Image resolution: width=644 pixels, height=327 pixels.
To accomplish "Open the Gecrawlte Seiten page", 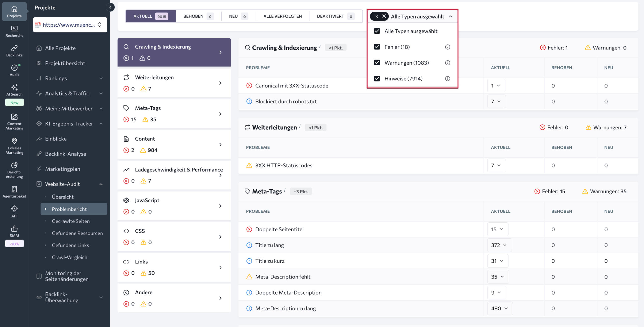I will tap(71, 221).
